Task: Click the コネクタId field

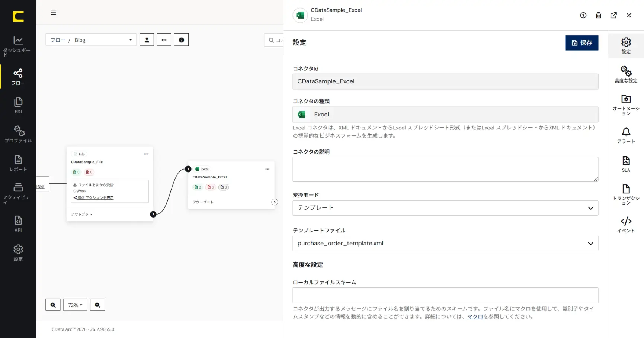Action: click(x=445, y=81)
